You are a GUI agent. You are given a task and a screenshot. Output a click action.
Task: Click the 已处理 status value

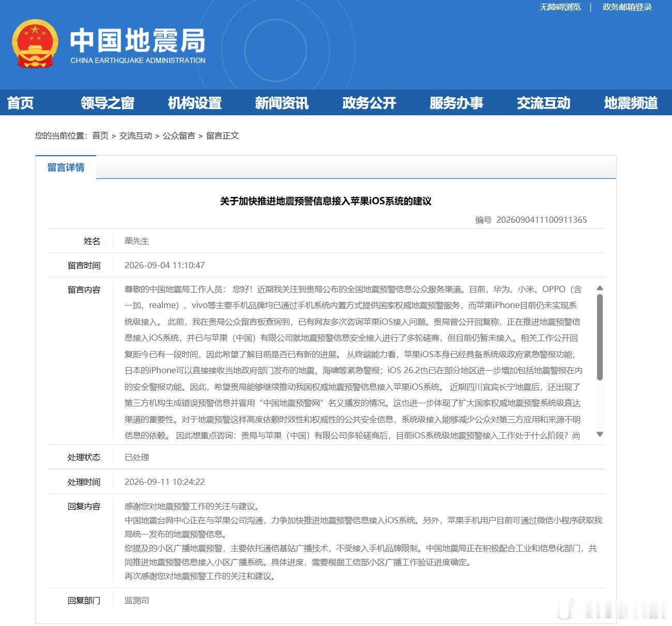point(136,457)
